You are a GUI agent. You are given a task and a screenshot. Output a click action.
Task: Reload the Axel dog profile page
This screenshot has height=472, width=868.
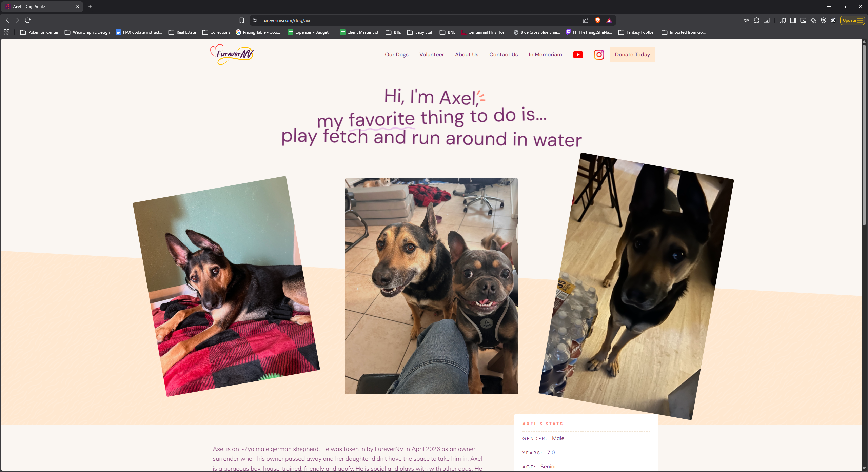(28, 20)
